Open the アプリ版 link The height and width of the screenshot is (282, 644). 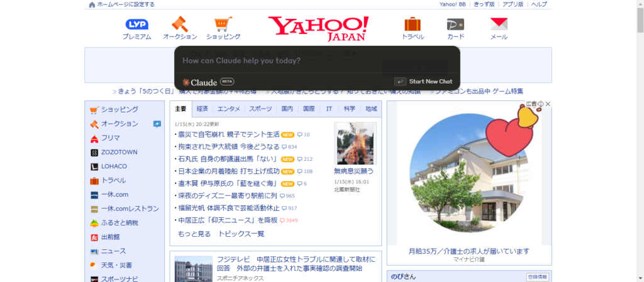click(x=513, y=4)
